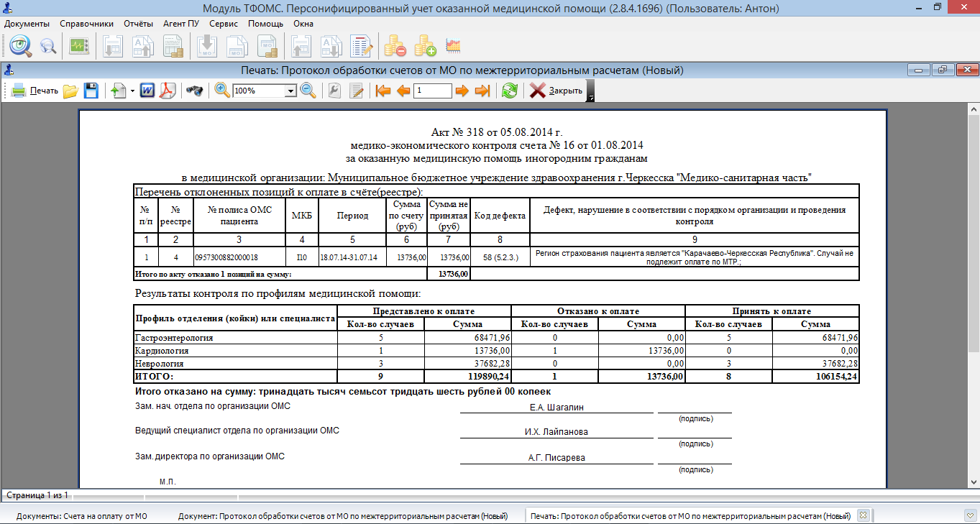
Task: Open the Отчёты menu
Action: 139,24
